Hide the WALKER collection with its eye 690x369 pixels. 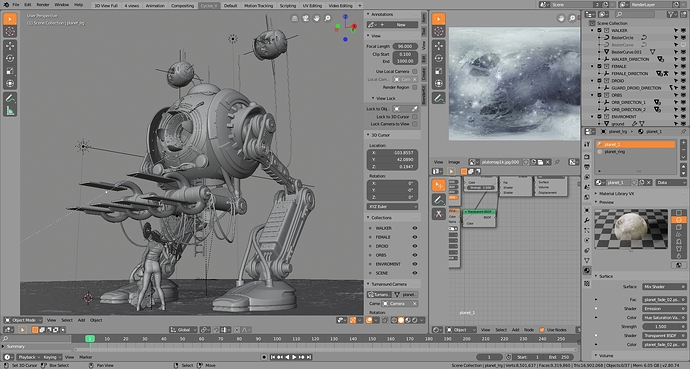point(414,228)
